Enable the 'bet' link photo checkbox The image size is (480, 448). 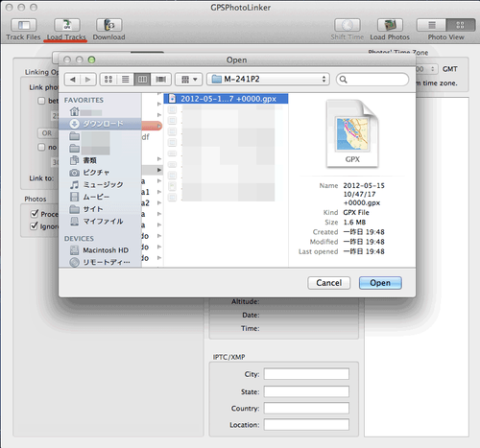tap(41, 101)
